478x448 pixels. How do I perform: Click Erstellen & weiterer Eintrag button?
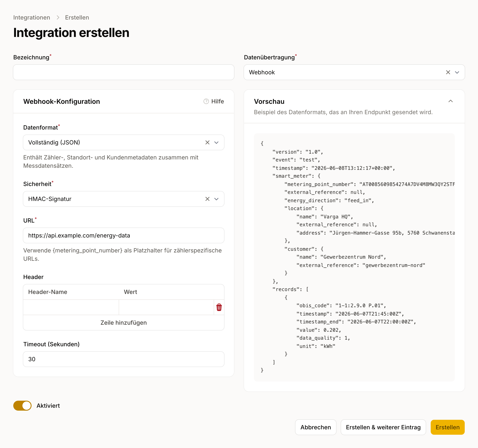tap(383, 427)
